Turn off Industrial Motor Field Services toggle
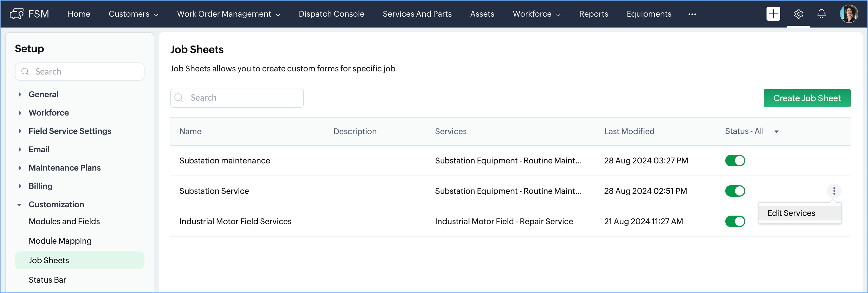The width and height of the screenshot is (868, 293). [x=735, y=221]
